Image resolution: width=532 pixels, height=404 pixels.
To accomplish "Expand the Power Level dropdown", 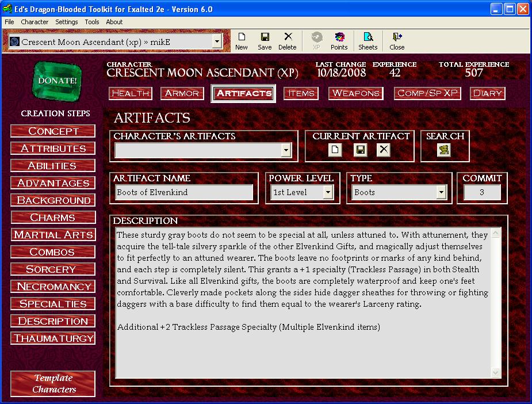I will click(x=328, y=193).
